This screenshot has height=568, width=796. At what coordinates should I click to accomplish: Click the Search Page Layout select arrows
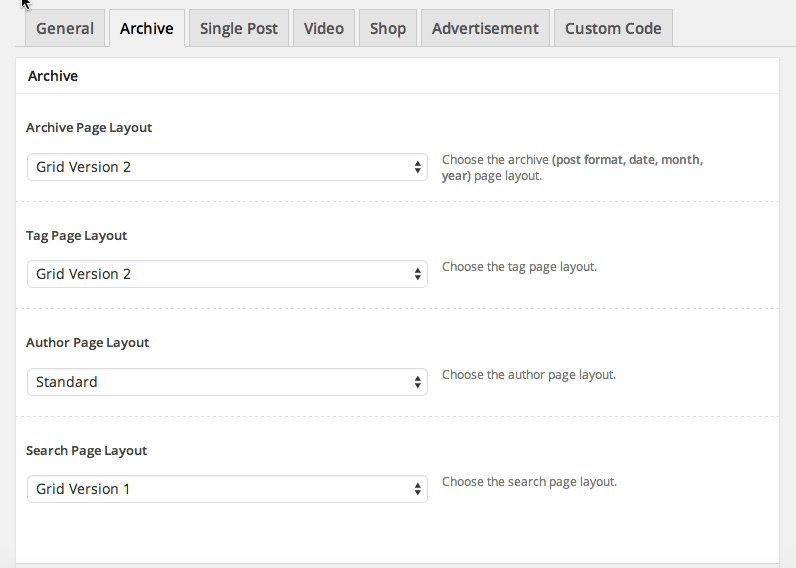click(x=417, y=489)
